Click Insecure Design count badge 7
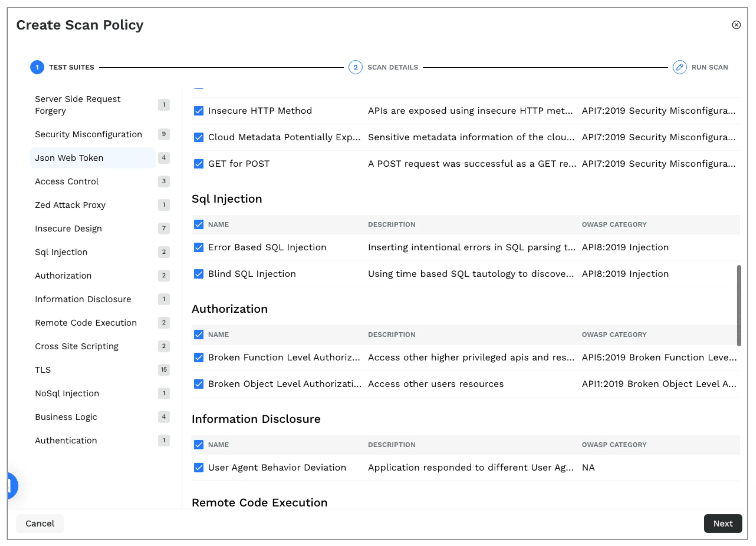Image resolution: width=756 pixels, height=546 pixels. point(164,228)
